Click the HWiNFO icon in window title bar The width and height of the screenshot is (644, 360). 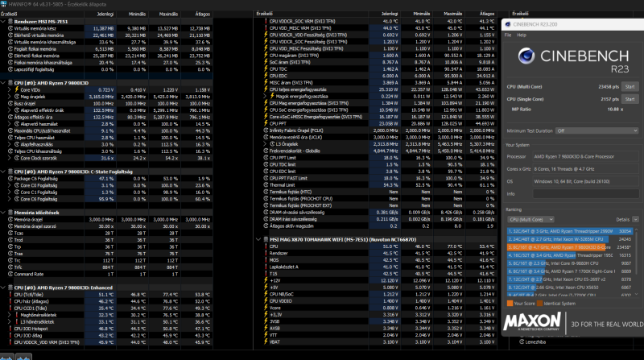click(x=4, y=4)
